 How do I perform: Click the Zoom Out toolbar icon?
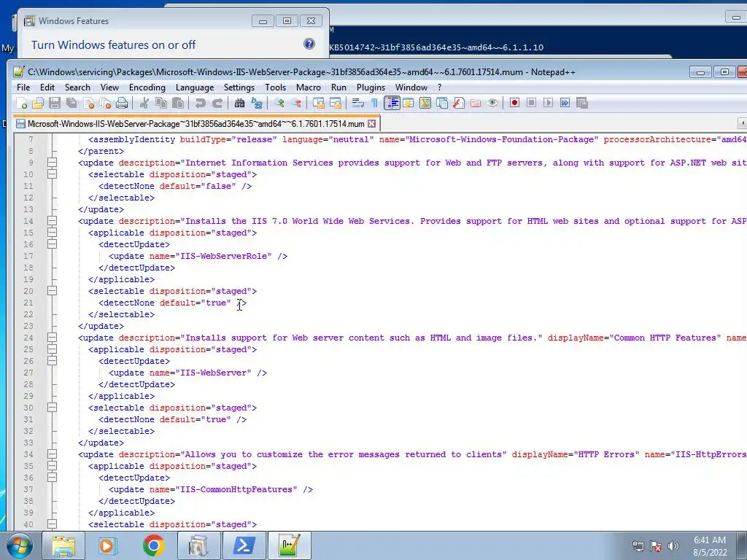[x=296, y=104]
